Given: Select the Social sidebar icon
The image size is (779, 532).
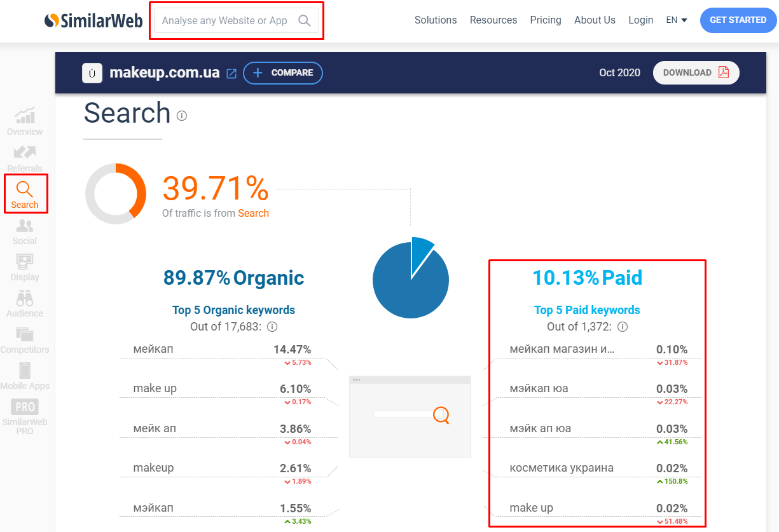Looking at the screenshot, I should click(25, 231).
